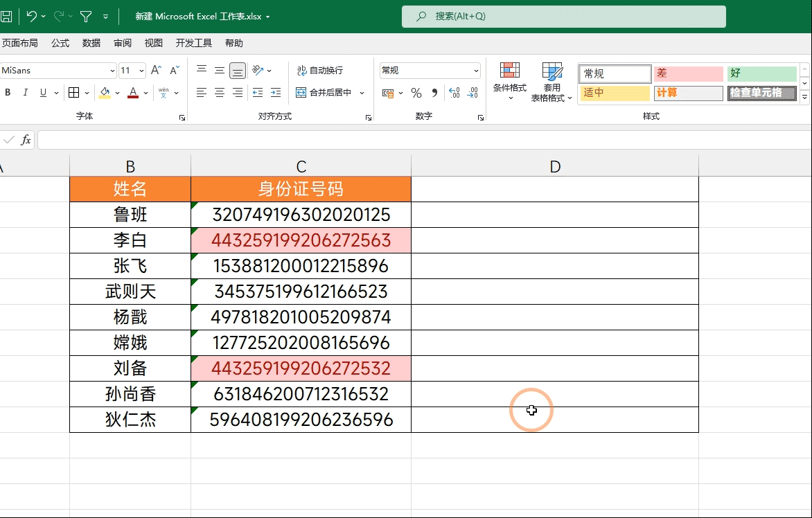
Task: Open the 公式 (Formulas) ribbon tab
Action: [x=60, y=43]
